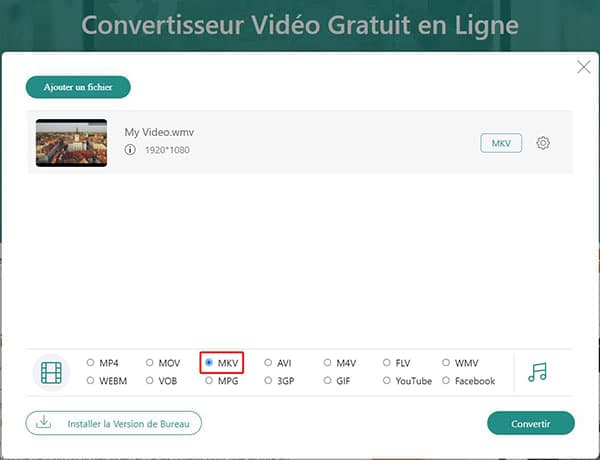Click Installer la Version de Bureau

113,423
